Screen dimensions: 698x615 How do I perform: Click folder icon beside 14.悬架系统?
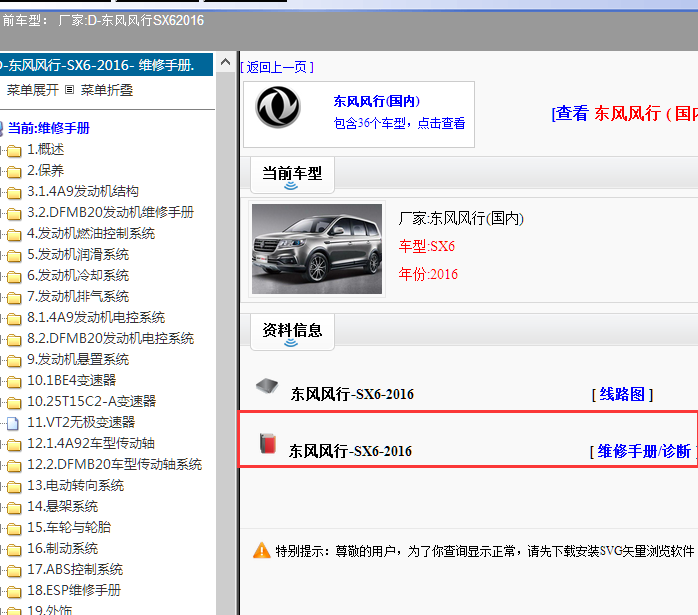pos(14,508)
